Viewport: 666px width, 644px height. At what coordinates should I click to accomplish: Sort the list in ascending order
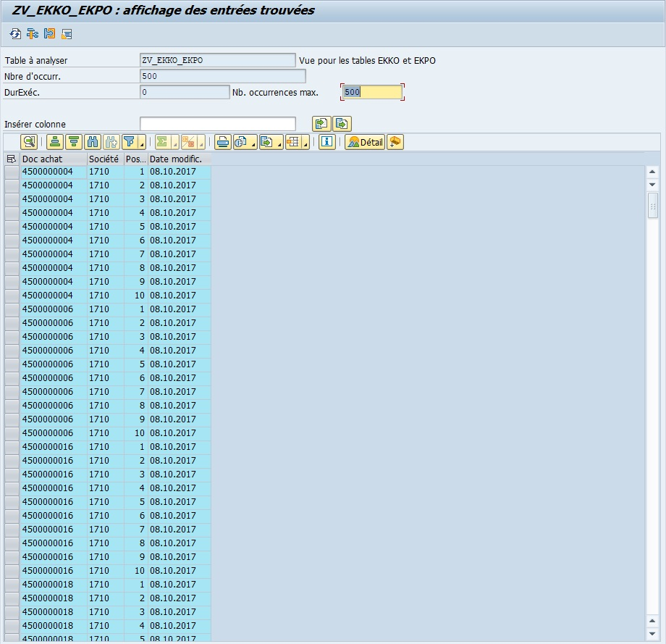coord(54,142)
